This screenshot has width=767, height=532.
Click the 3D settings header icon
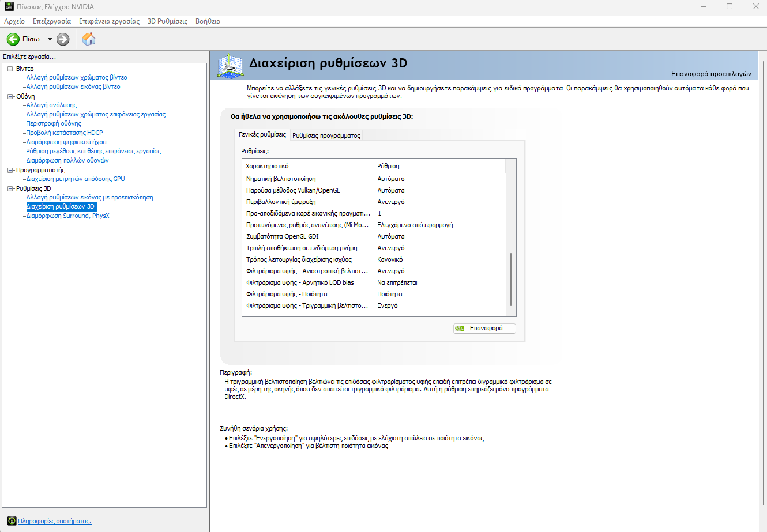click(x=229, y=66)
